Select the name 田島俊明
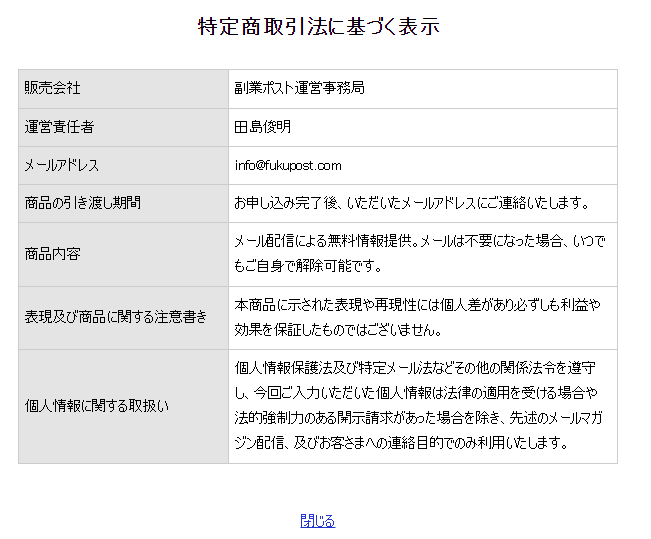The height and width of the screenshot is (539, 651). [262, 127]
